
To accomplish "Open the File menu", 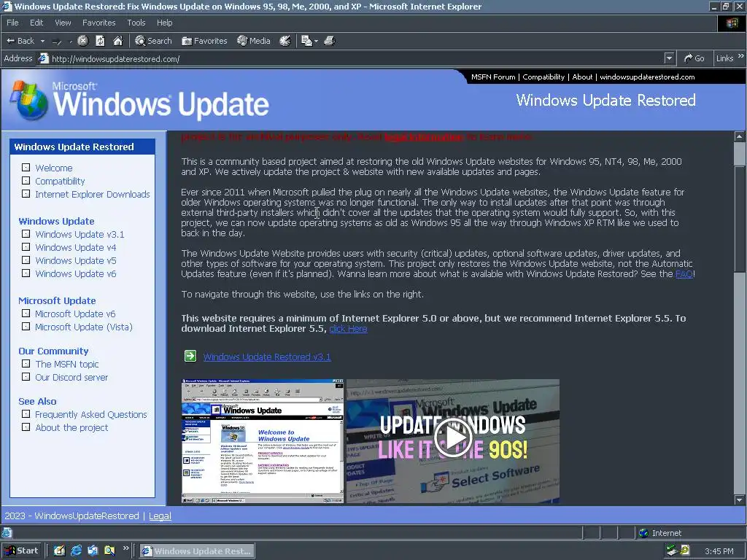I will click(x=12, y=23).
